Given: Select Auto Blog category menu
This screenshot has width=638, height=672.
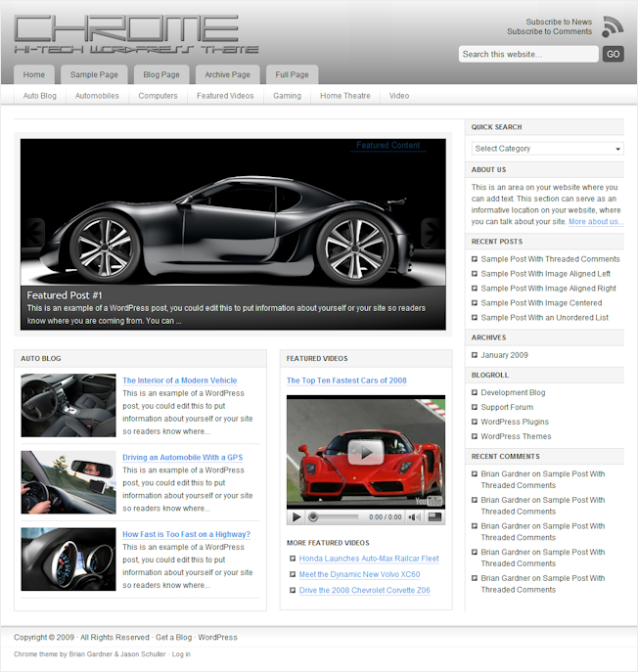Looking at the screenshot, I should coord(39,96).
